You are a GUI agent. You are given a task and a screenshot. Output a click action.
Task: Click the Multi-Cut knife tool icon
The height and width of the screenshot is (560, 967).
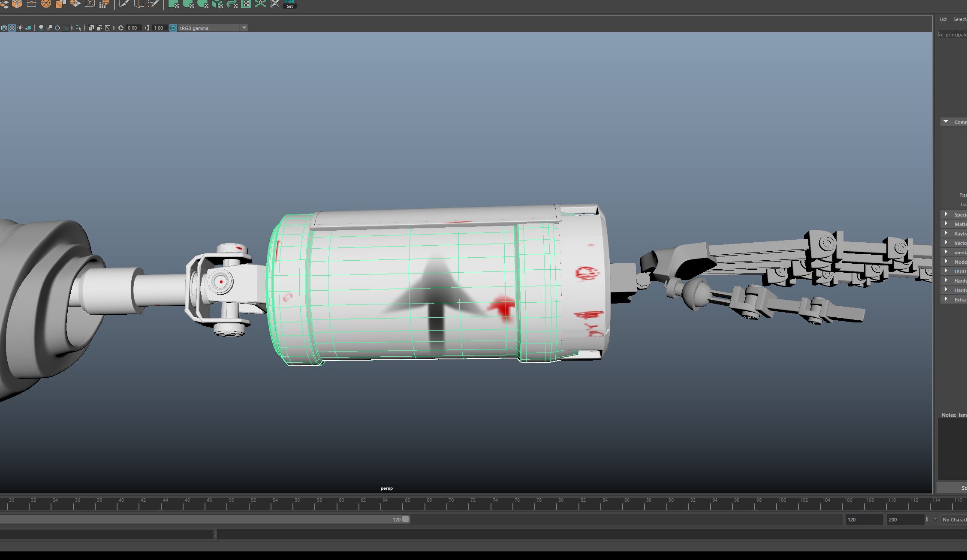[124, 4]
